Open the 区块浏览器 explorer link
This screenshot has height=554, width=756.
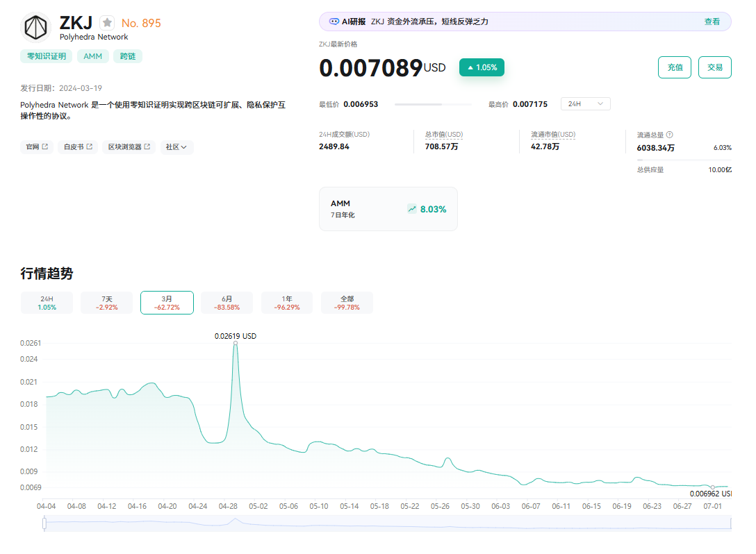(x=129, y=147)
